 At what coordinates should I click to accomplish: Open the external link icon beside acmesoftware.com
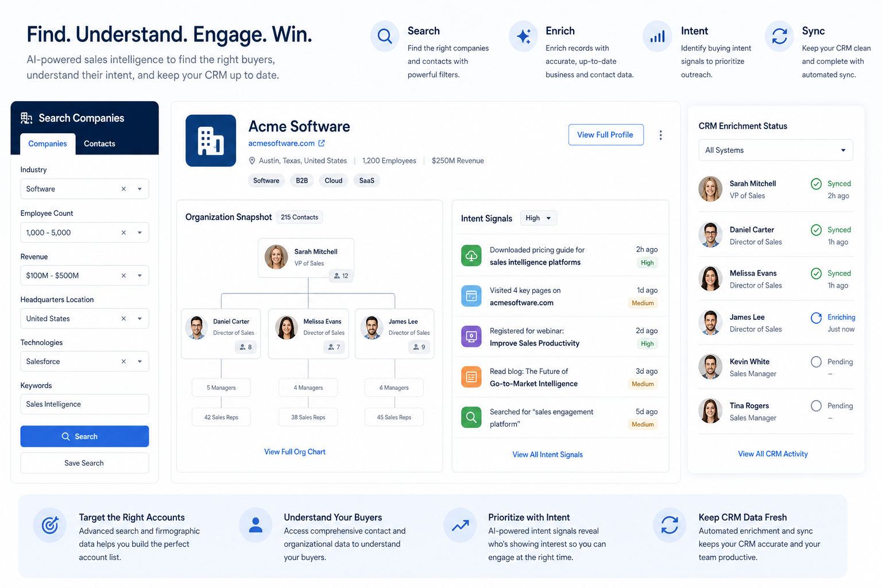click(322, 143)
